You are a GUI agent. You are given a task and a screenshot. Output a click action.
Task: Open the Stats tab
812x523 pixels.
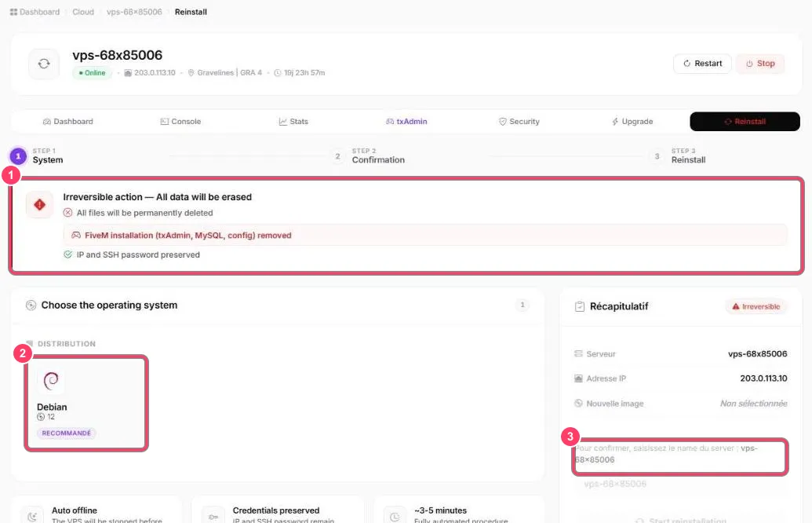click(x=293, y=121)
